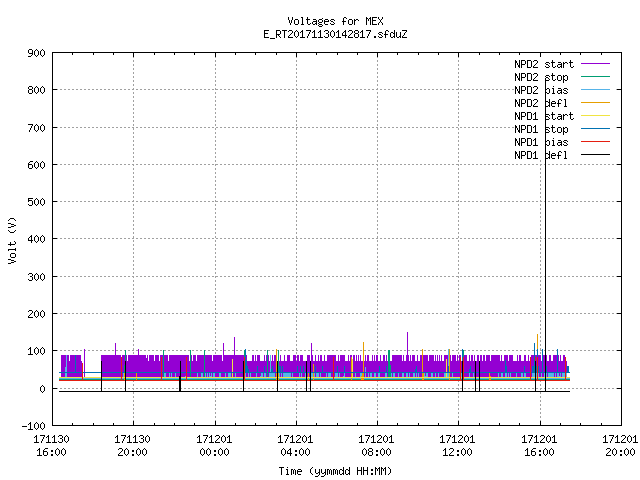Click the 171201 08:00 x-axis tick label
640x480 pixels.
(x=376, y=446)
